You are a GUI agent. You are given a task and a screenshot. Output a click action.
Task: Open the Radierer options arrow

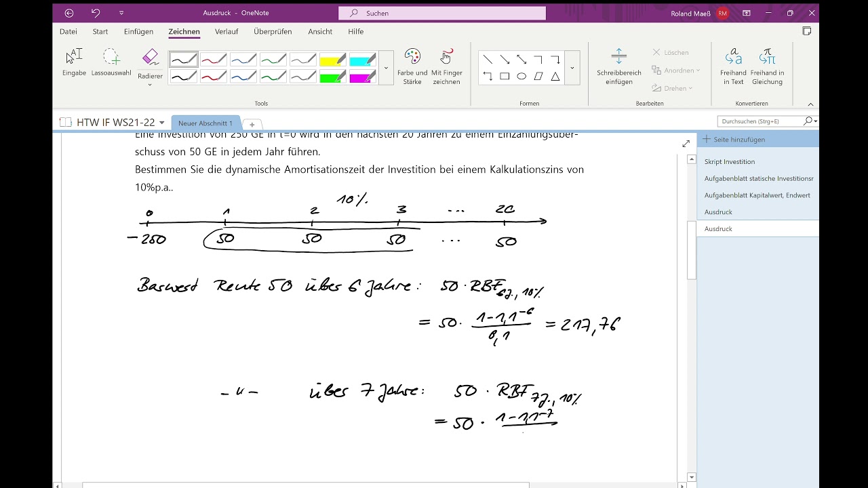tap(150, 85)
